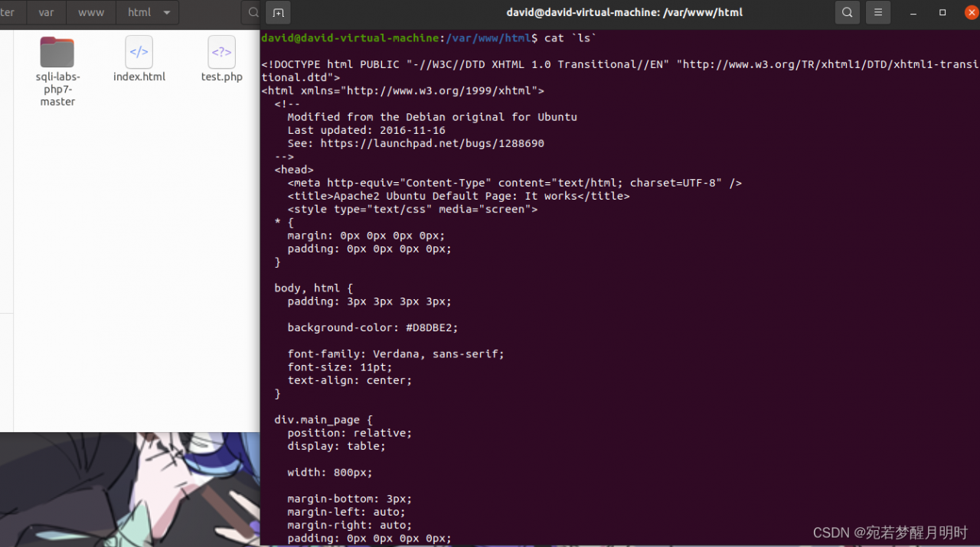Click the 'margin-left: auto;' line
Screen dimensions: 980x547
[x=347, y=512]
